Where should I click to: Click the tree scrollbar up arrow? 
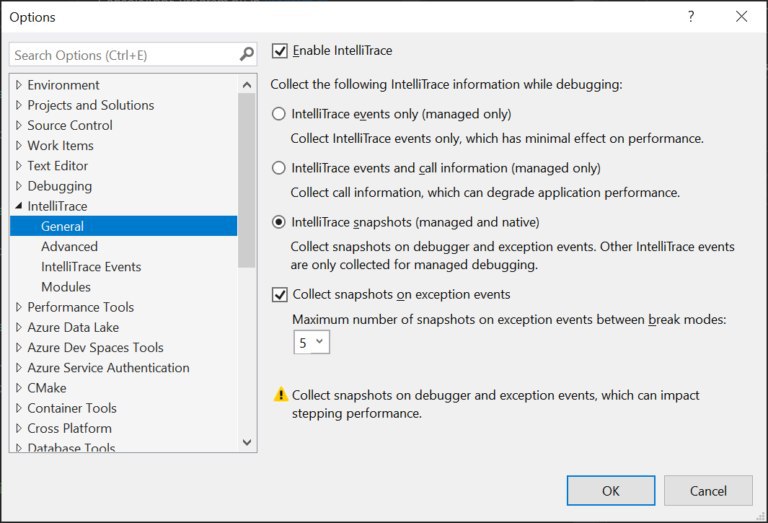pos(247,85)
